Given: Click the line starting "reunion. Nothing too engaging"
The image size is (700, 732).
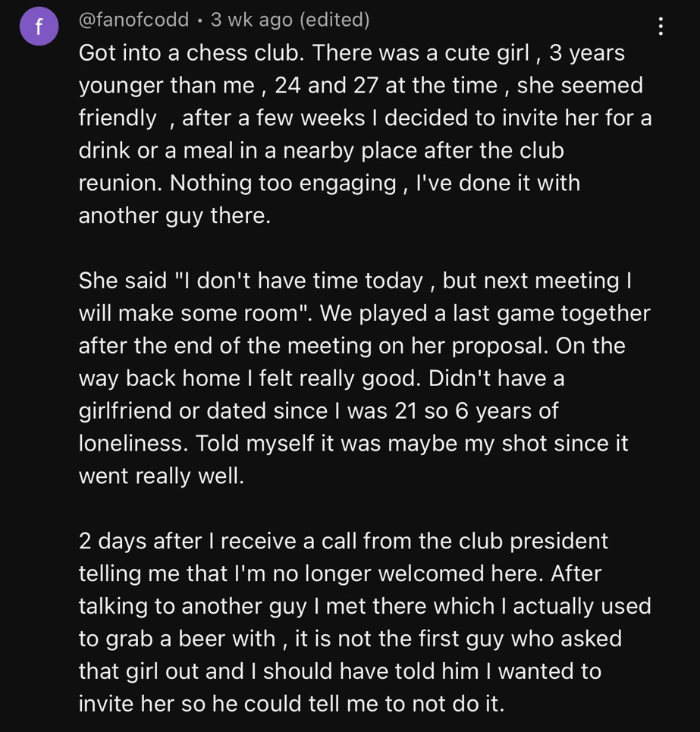Looking at the screenshot, I should 329,183.
